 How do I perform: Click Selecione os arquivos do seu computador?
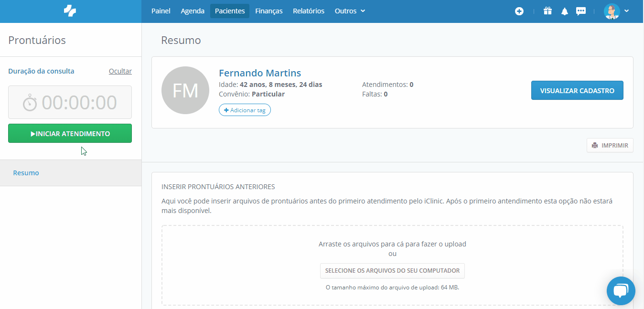tap(392, 271)
